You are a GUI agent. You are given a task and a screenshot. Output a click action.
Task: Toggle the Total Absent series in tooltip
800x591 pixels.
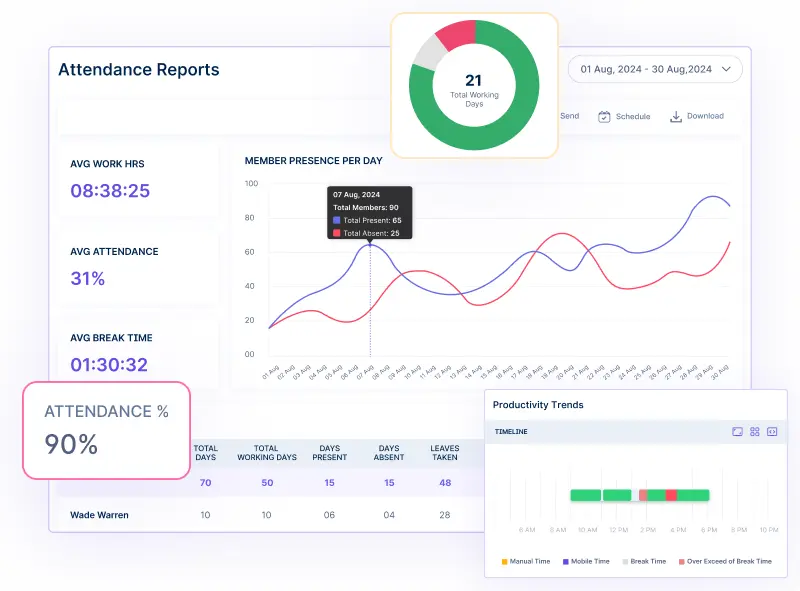[337, 233]
